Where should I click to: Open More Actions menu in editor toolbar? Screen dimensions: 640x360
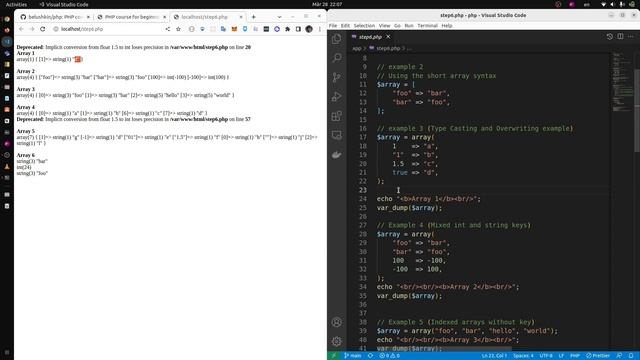(631, 37)
